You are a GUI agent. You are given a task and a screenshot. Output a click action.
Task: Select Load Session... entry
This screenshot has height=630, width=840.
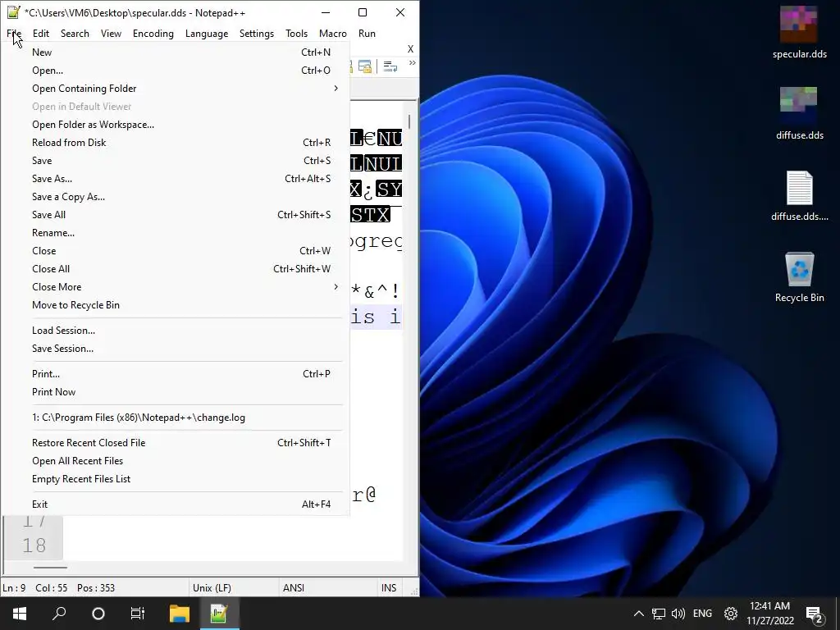[175, 331]
